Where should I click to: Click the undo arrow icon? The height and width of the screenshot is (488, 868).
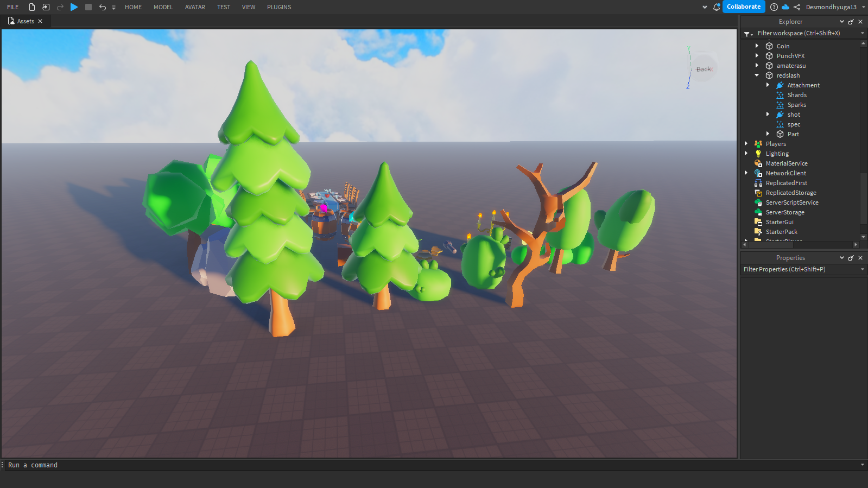coord(102,7)
